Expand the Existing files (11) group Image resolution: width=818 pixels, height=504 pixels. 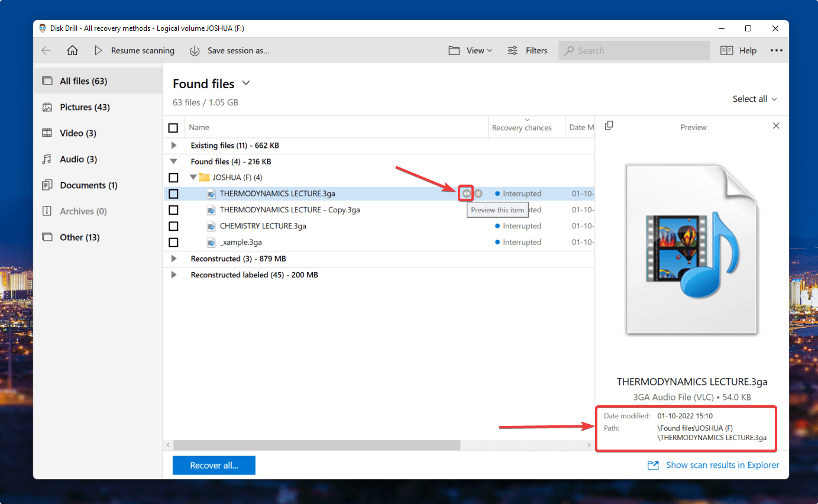[x=173, y=146]
